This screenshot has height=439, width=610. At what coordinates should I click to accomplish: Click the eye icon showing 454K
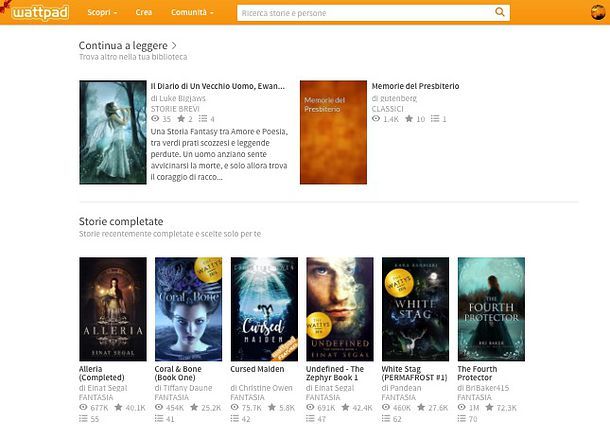pyautogui.click(x=159, y=407)
